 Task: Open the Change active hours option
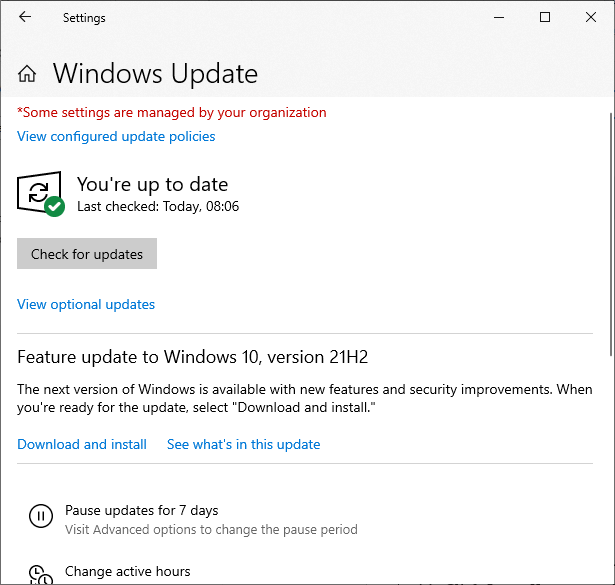(x=127, y=571)
